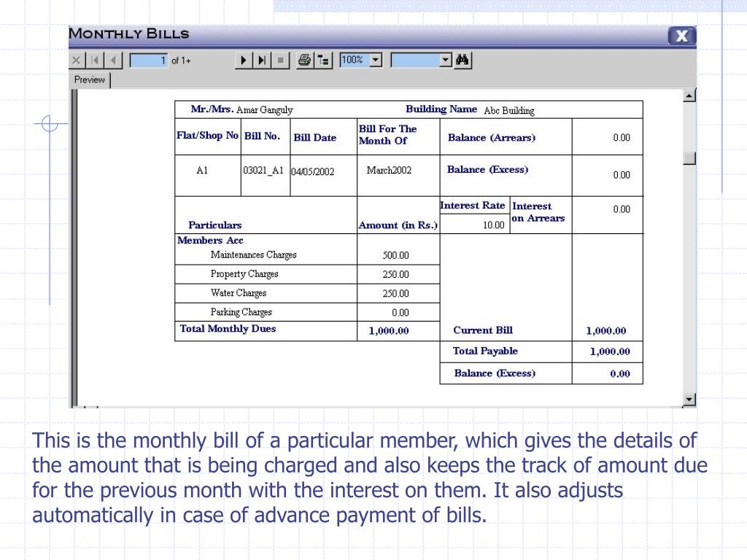Click the vertical scrollbar thumb
This screenshot has width=747, height=560.
[x=689, y=158]
